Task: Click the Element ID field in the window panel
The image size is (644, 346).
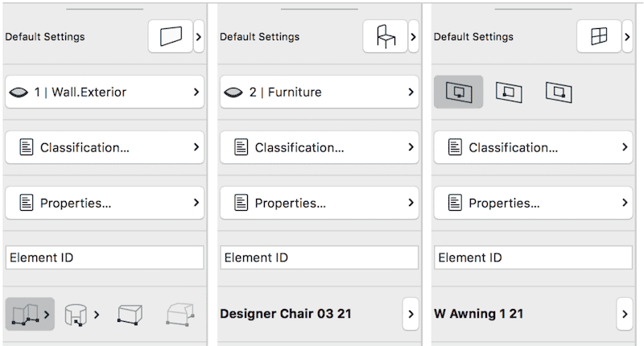Action: coord(533,257)
